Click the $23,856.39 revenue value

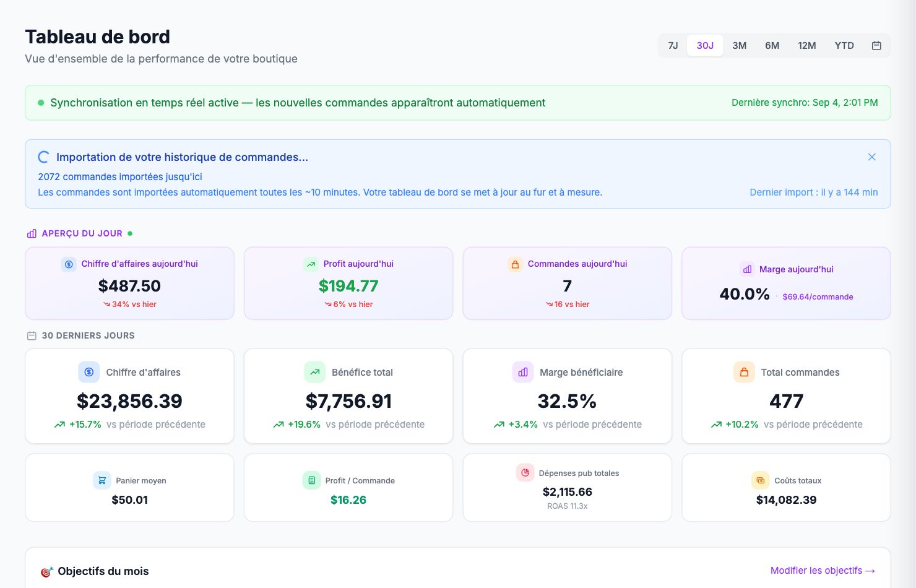129,401
